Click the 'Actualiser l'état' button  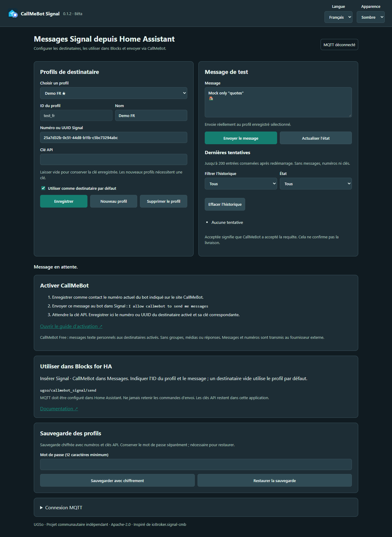point(316,138)
